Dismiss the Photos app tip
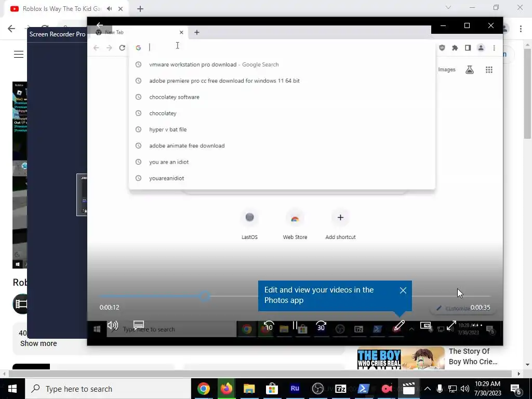Viewport: 532px width, 399px height. point(403,290)
